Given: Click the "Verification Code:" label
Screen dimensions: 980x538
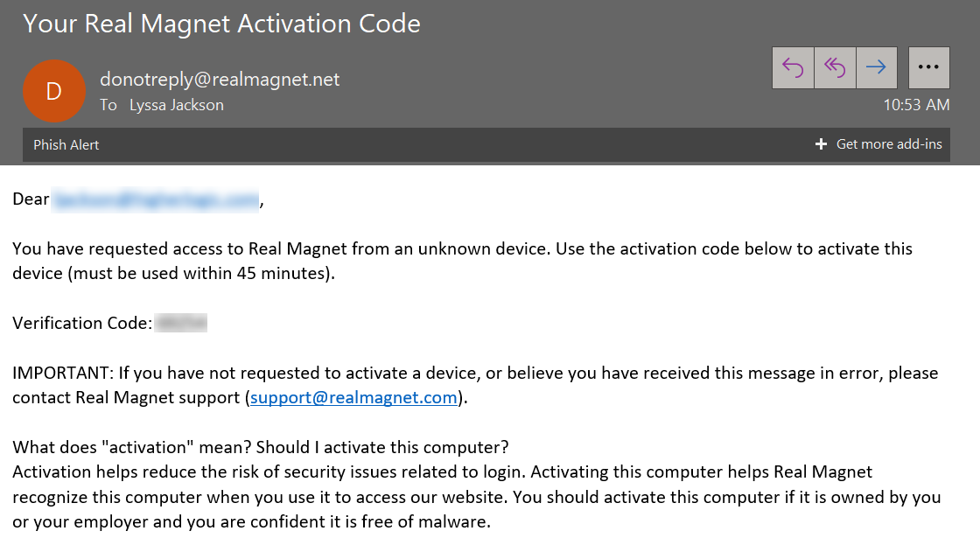Looking at the screenshot, I should pos(82,324).
